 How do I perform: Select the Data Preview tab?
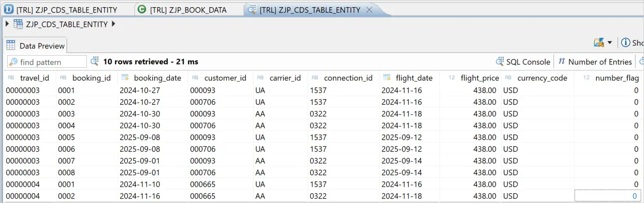click(x=36, y=45)
